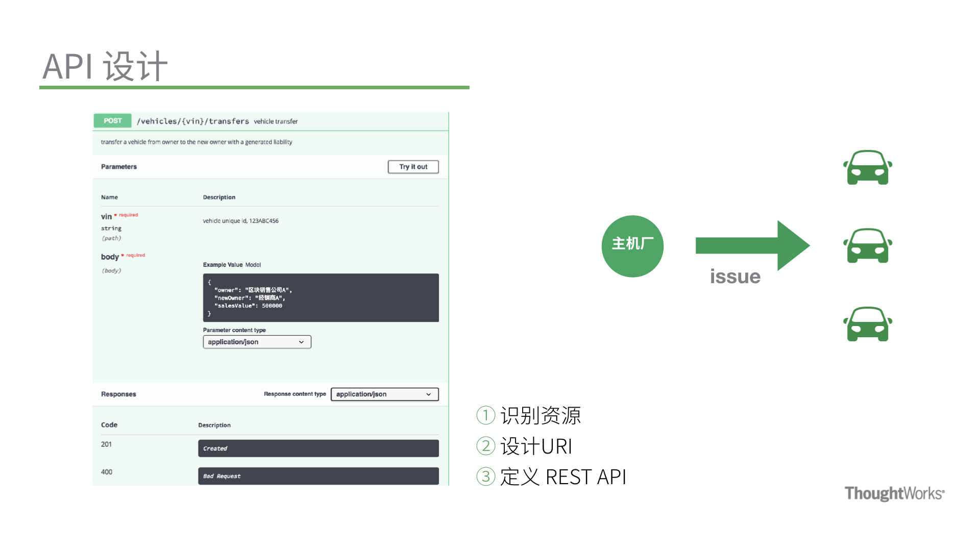980x551 pixels.
Task: Click the Try it out button
Action: click(413, 167)
